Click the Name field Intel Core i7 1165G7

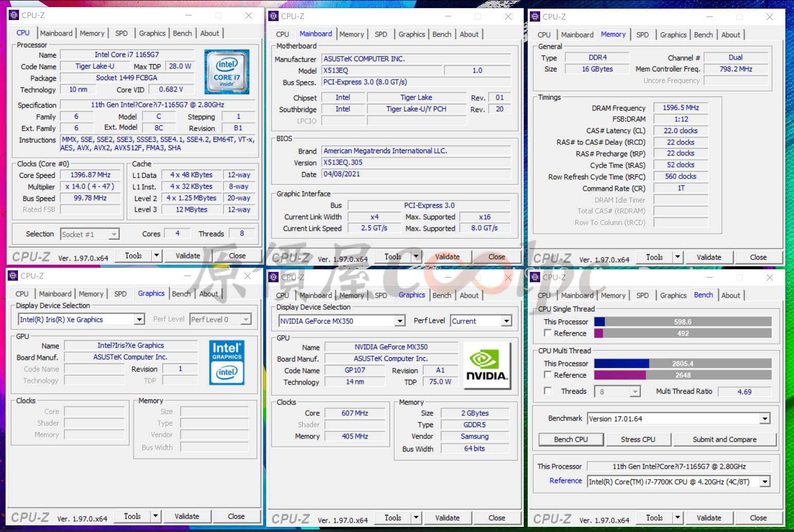(x=127, y=54)
